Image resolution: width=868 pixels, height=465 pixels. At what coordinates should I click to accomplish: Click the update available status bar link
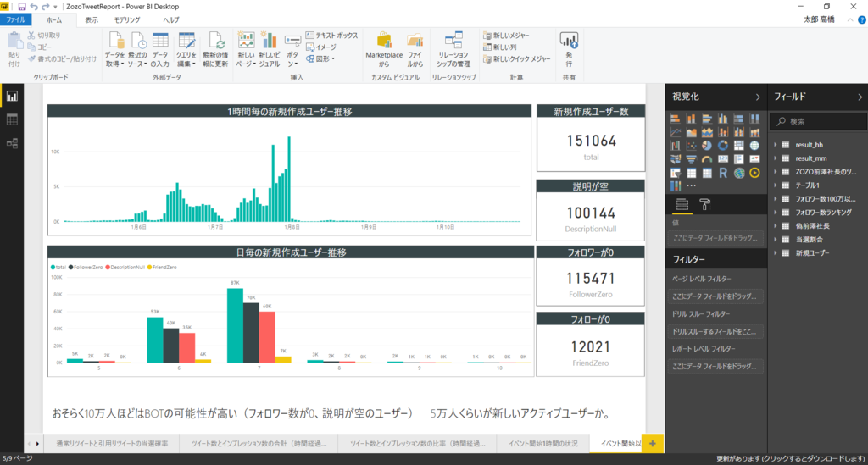(x=790, y=459)
